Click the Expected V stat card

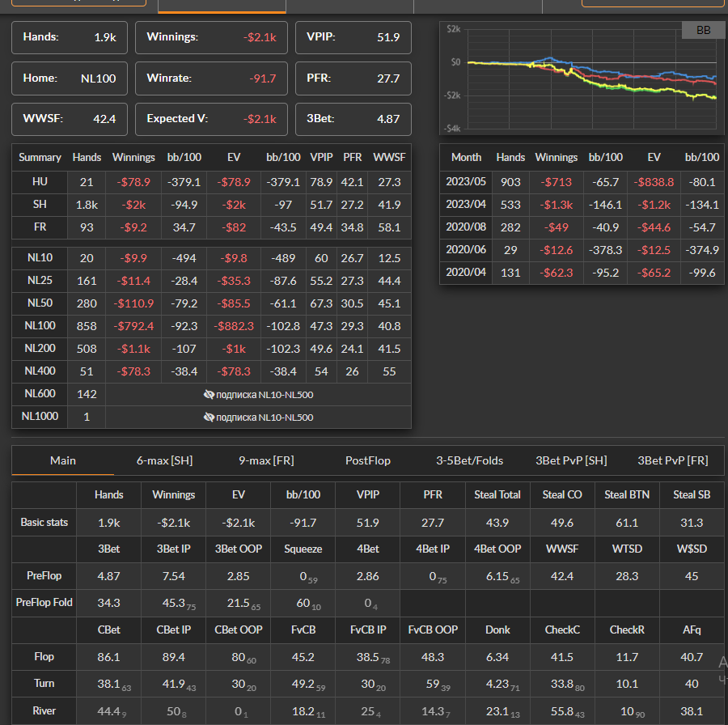(211, 119)
